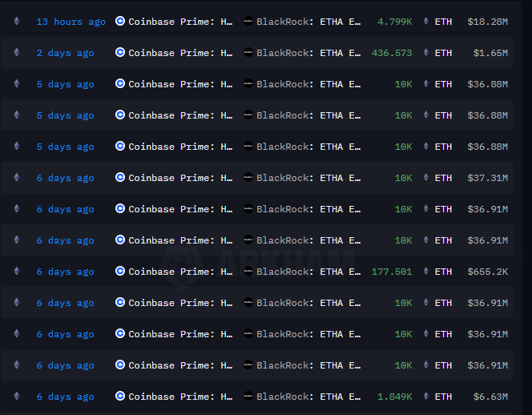
Task: Open the 13 hours ago transaction timestamp
Action: [71, 22]
